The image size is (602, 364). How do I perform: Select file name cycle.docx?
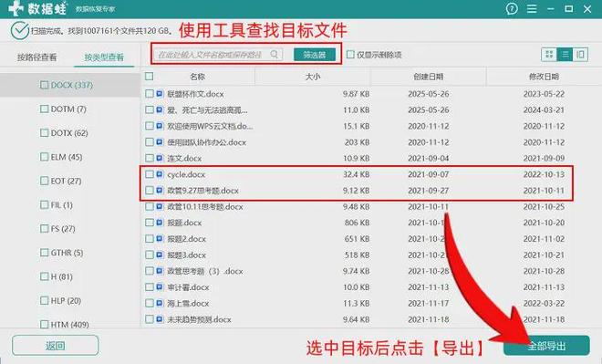(x=186, y=174)
